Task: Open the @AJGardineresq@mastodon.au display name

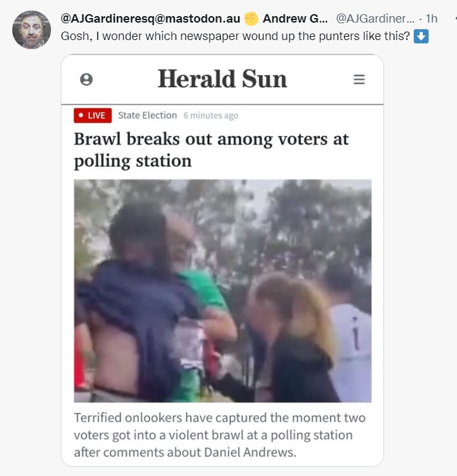Action: 150,19
